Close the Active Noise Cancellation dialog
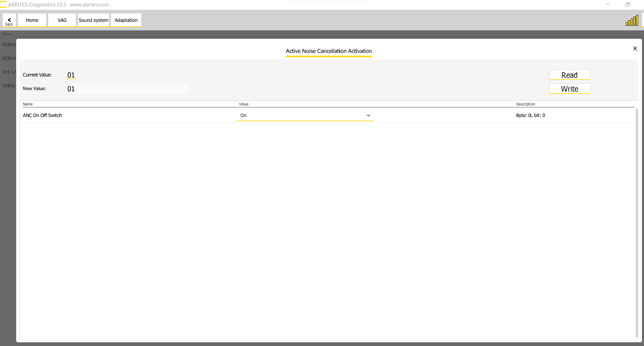 (x=635, y=49)
